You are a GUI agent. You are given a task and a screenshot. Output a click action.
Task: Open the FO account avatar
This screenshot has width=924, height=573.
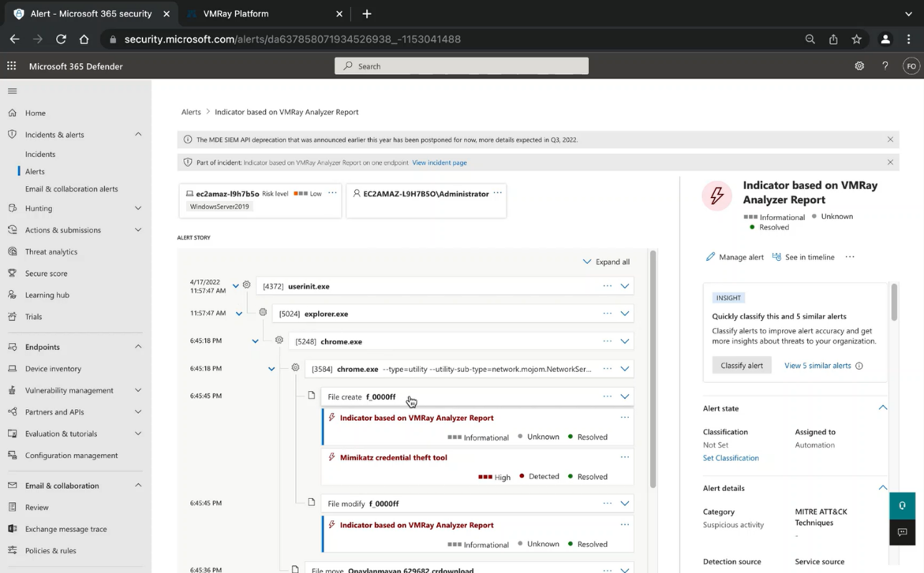pos(911,66)
